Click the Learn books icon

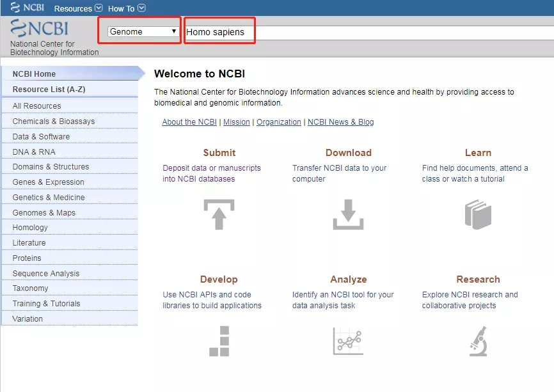click(x=478, y=214)
